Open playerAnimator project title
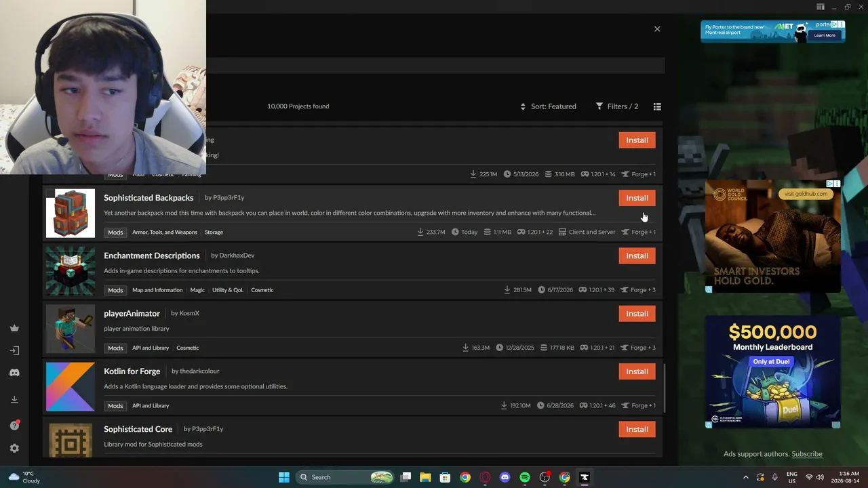 pyautogui.click(x=132, y=314)
